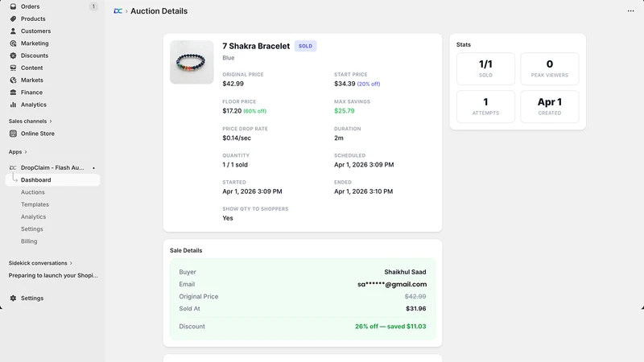Viewport: 644px width, 362px height.
Task: Click the 1/1 Sold stat card
Action: pos(485,68)
